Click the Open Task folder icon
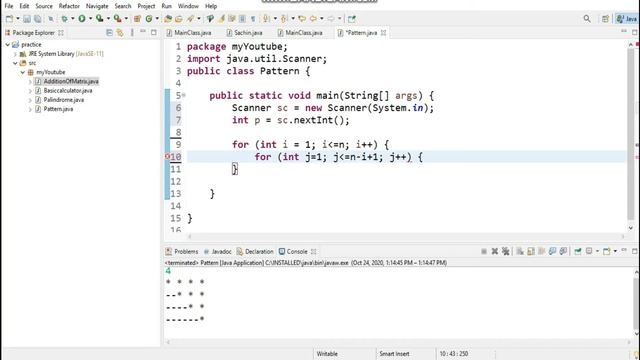640x360 pixels. point(178,18)
